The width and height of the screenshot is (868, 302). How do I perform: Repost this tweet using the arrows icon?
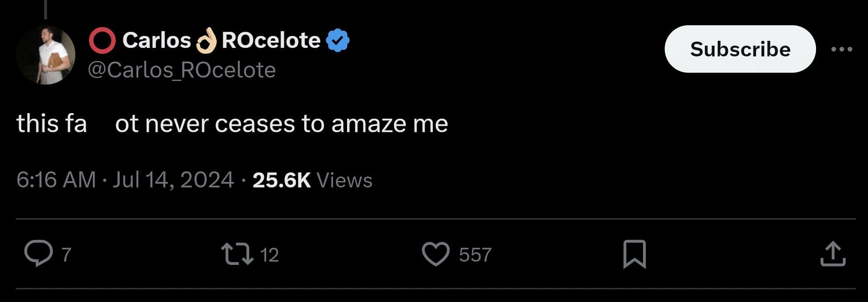point(237,254)
